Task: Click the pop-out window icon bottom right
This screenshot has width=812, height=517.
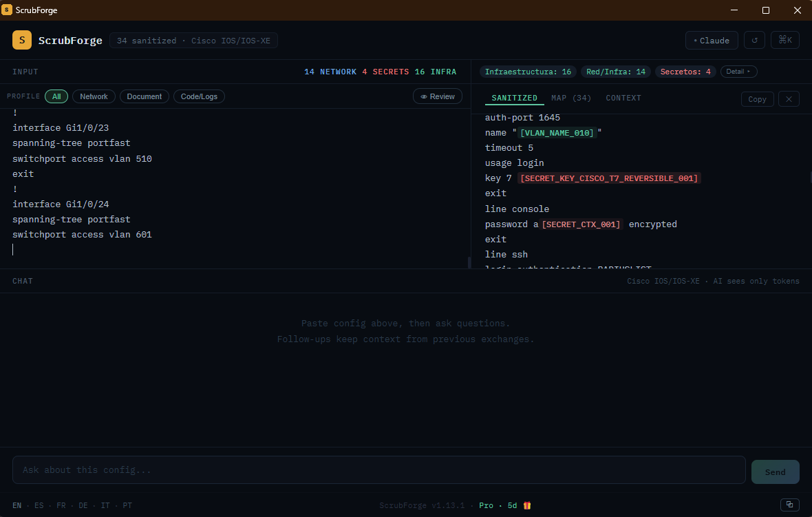Action: coord(790,505)
